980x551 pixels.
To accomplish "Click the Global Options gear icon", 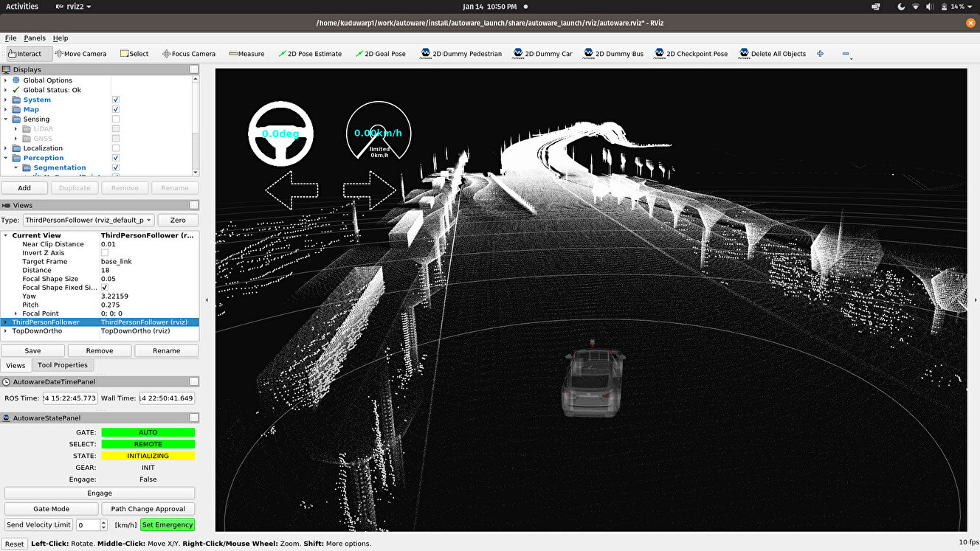I will coord(16,80).
